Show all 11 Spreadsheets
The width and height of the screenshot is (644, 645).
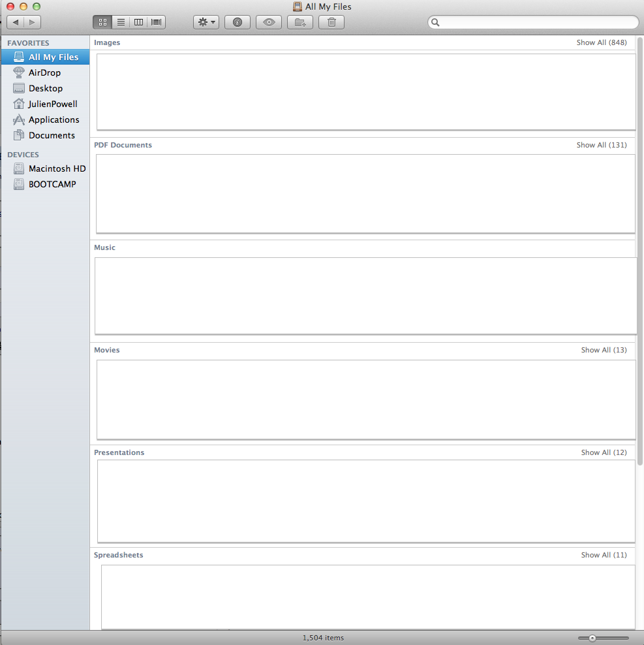point(604,554)
